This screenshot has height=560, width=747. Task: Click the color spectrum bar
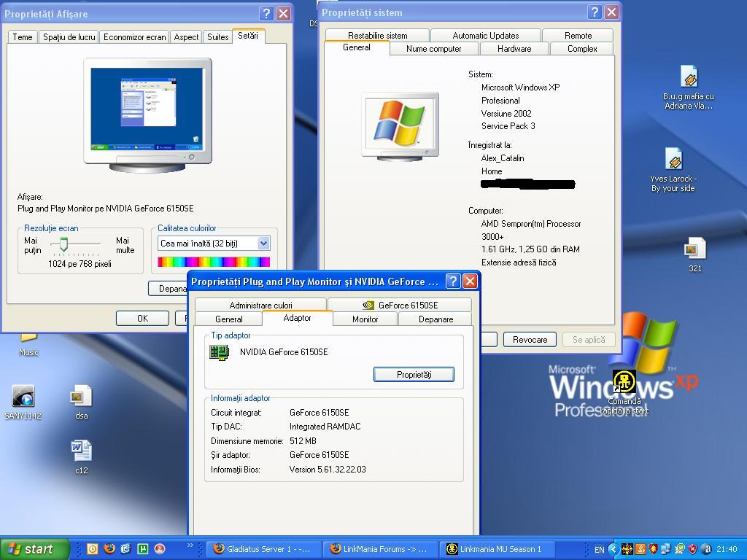tap(214, 262)
